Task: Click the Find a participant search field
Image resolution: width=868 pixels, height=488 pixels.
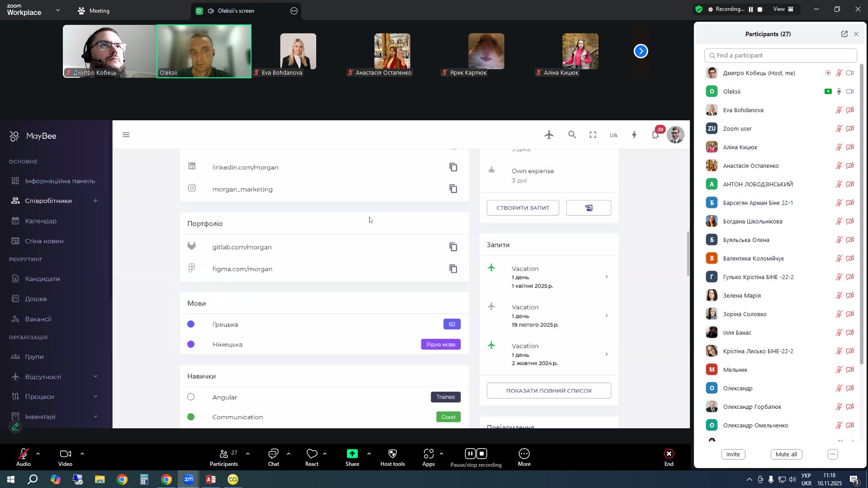Action: pyautogui.click(x=780, y=56)
